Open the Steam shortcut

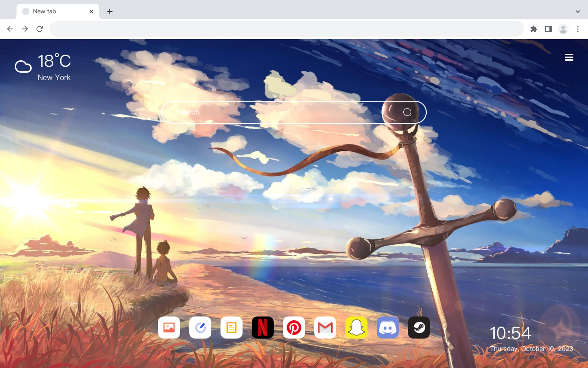click(419, 328)
